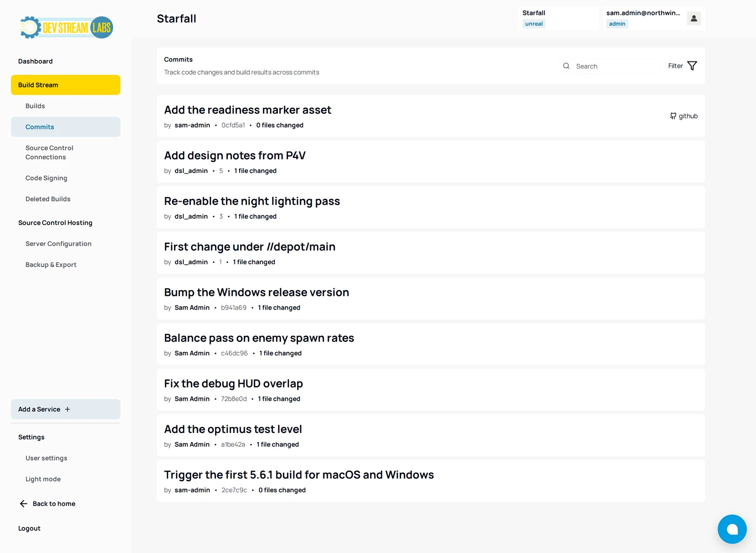
Task: Click the 'unreal' project tag
Action: pos(534,24)
